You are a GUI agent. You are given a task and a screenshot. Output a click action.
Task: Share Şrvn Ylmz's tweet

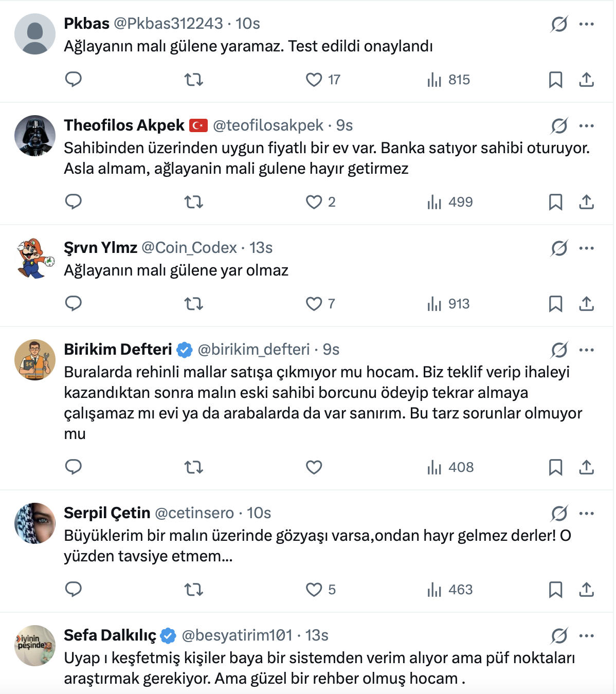pos(586,304)
